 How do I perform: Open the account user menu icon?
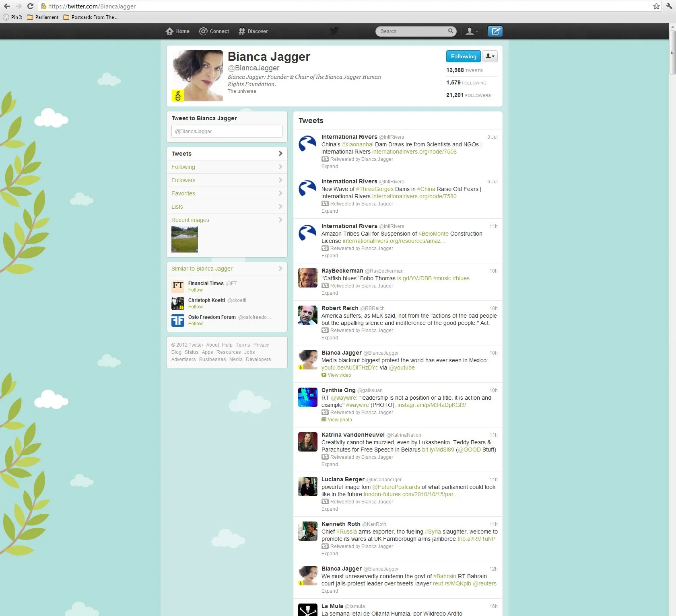[x=472, y=31]
